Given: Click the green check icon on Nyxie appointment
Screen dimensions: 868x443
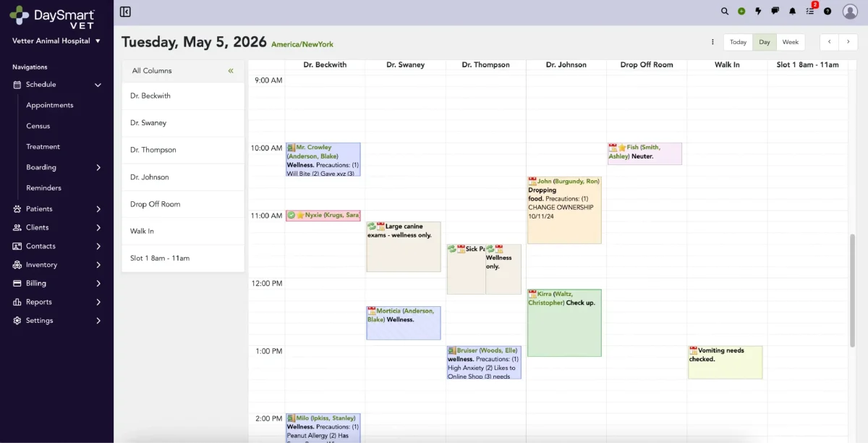Looking at the screenshot, I should 291,215.
